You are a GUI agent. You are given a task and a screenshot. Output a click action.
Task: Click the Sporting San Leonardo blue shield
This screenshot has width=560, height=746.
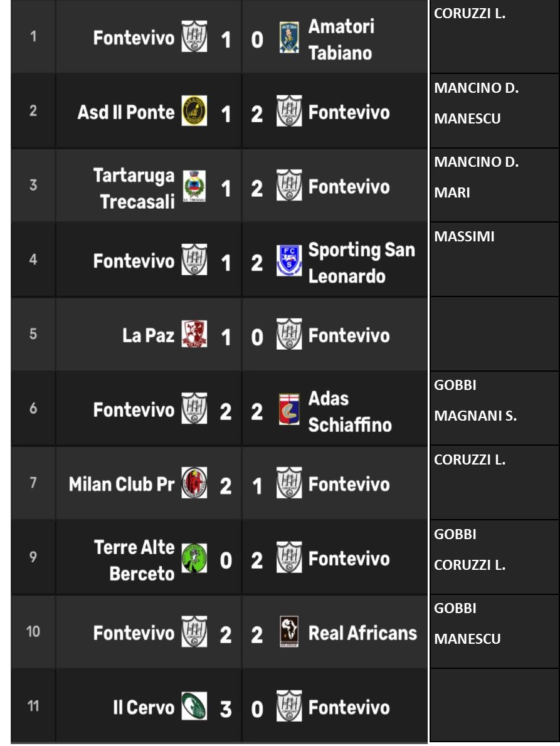pos(289,260)
